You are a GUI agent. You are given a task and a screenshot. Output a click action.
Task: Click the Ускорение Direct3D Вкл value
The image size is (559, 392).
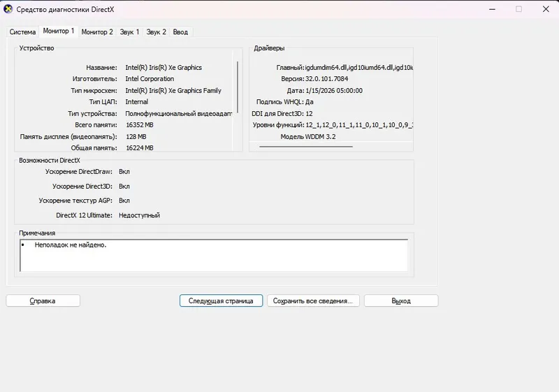pyautogui.click(x=124, y=187)
